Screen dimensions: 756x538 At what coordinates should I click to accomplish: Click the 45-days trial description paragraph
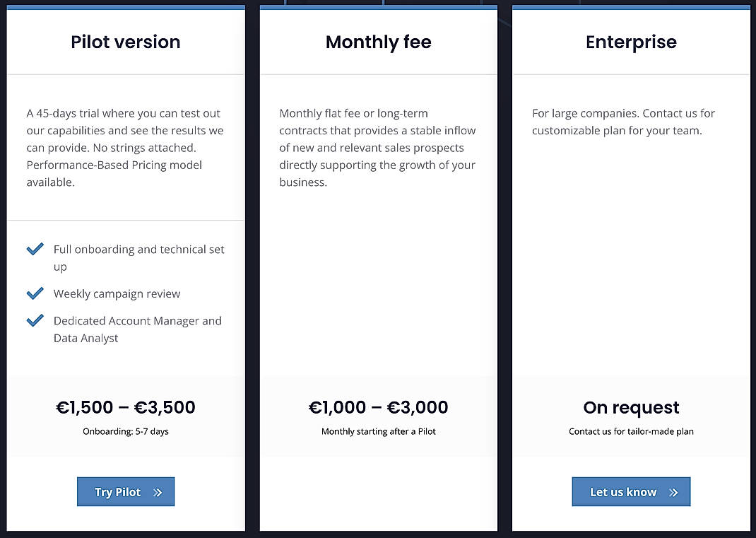[125, 147]
